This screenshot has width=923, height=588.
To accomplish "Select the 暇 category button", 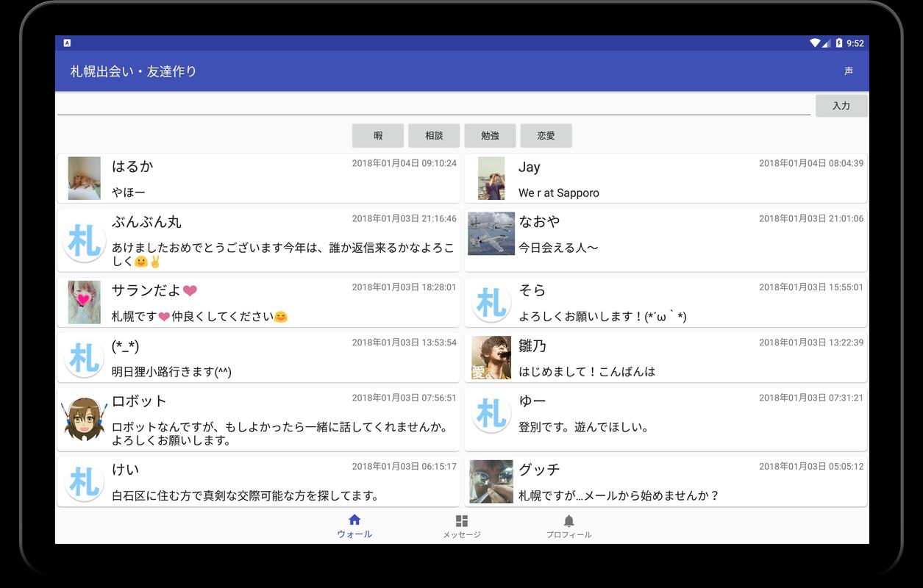I will tap(378, 136).
